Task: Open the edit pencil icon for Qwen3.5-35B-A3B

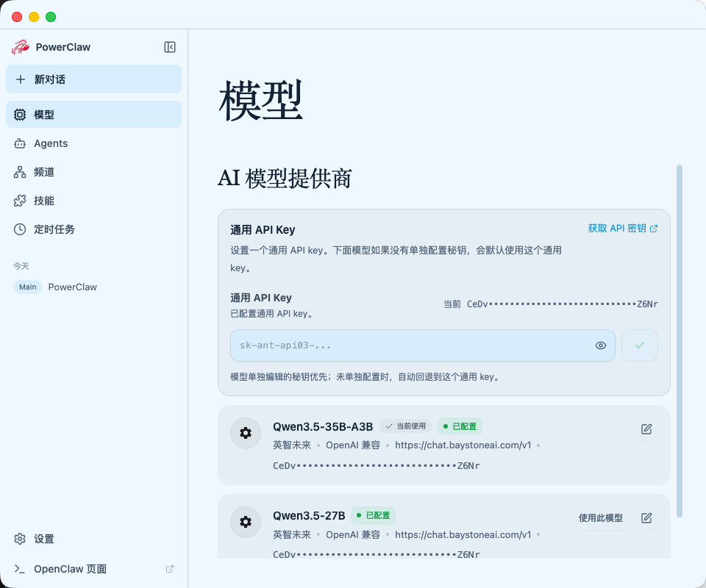Action: pyautogui.click(x=646, y=429)
